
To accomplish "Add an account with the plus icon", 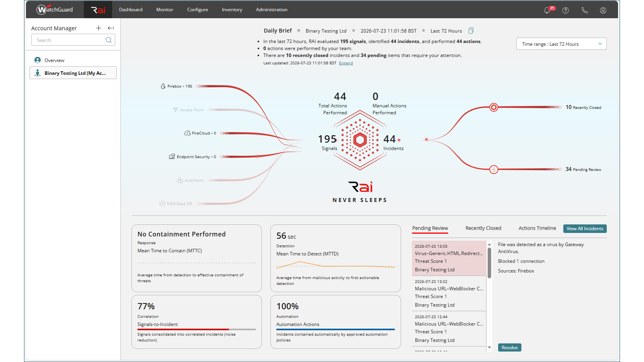I will [99, 28].
